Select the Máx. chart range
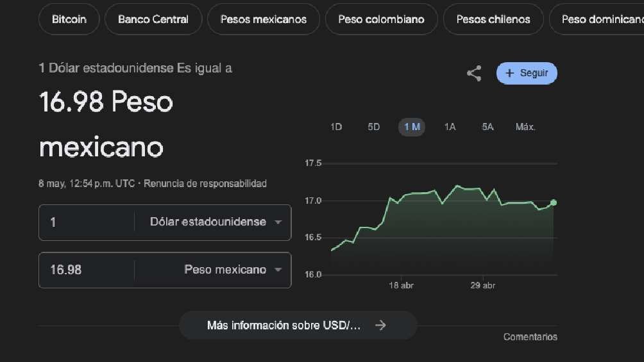This screenshot has height=362, width=644. coord(525,127)
